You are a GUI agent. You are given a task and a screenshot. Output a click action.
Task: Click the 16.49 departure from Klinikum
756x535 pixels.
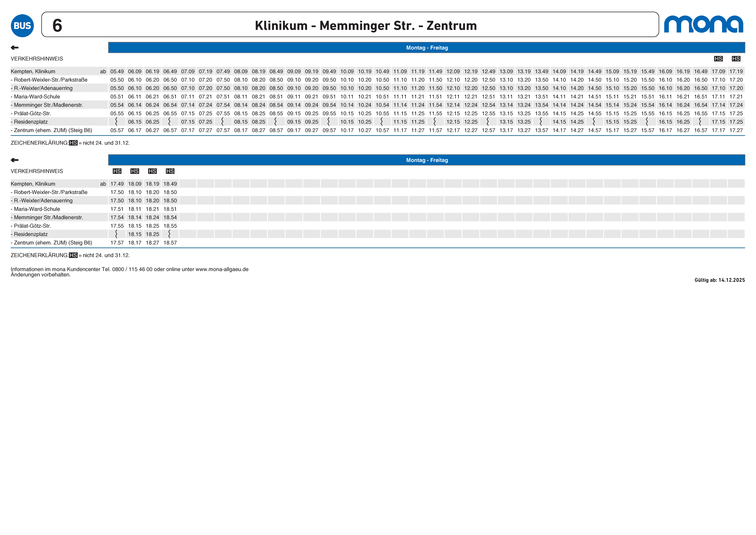pyautogui.click(x=701, y=71)
